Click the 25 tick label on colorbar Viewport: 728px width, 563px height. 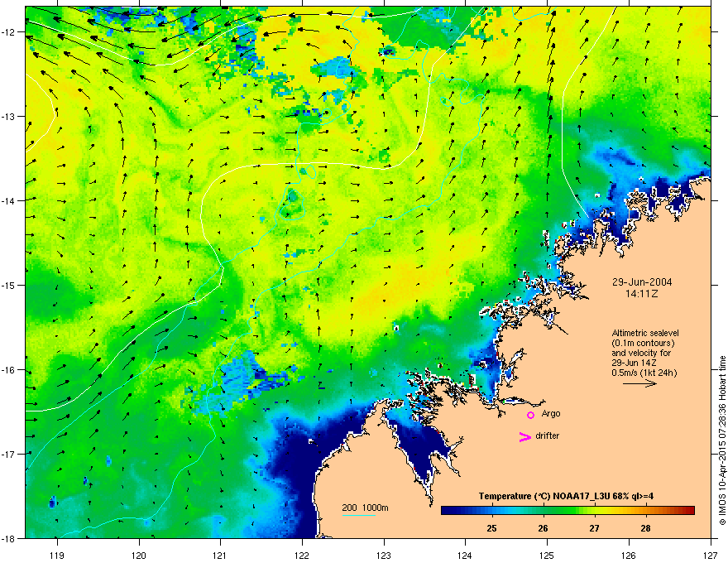coord(491,528)
